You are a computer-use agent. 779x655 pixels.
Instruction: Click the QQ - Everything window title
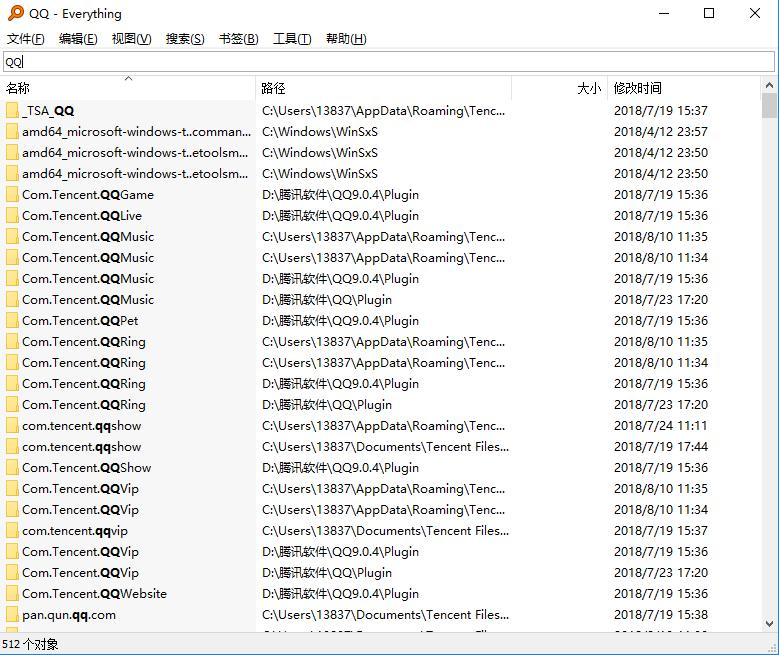[75, 13]
